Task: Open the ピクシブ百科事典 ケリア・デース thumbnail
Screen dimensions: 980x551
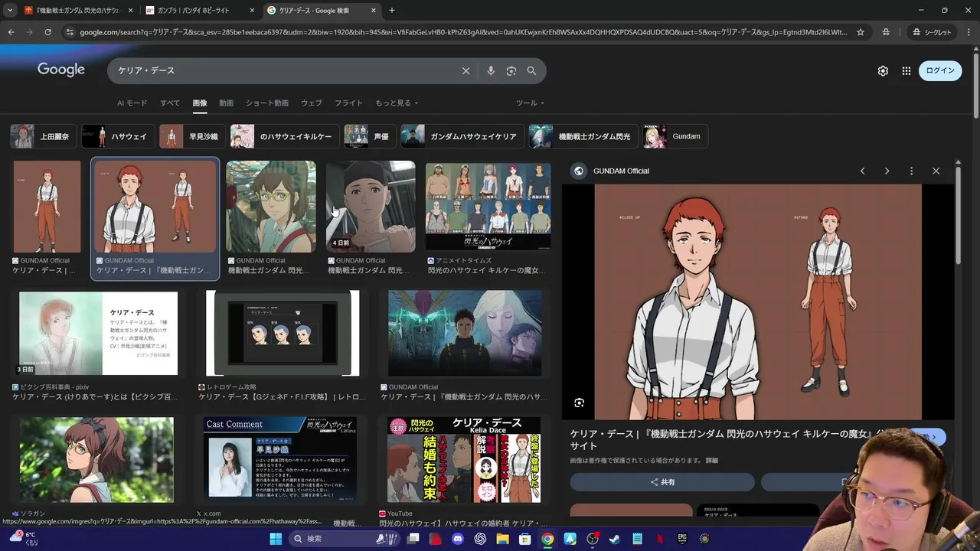Action: (98, 333)
